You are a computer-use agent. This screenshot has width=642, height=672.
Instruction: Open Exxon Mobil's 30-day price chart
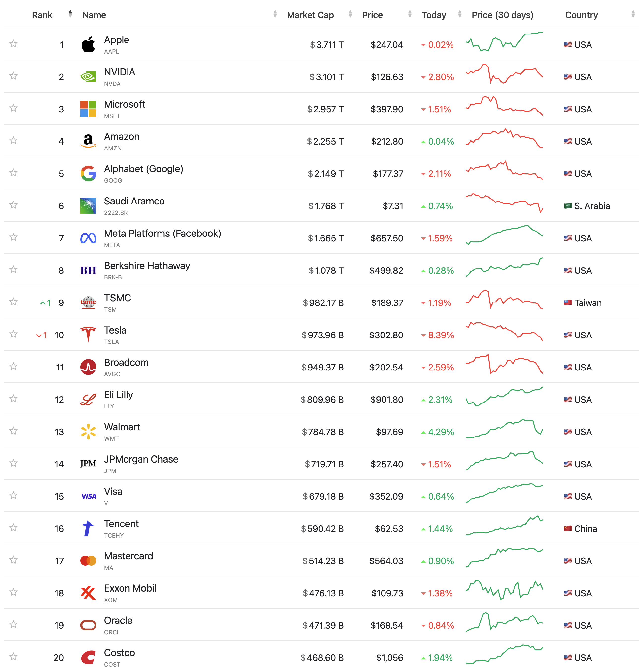[x=504, y=590]
